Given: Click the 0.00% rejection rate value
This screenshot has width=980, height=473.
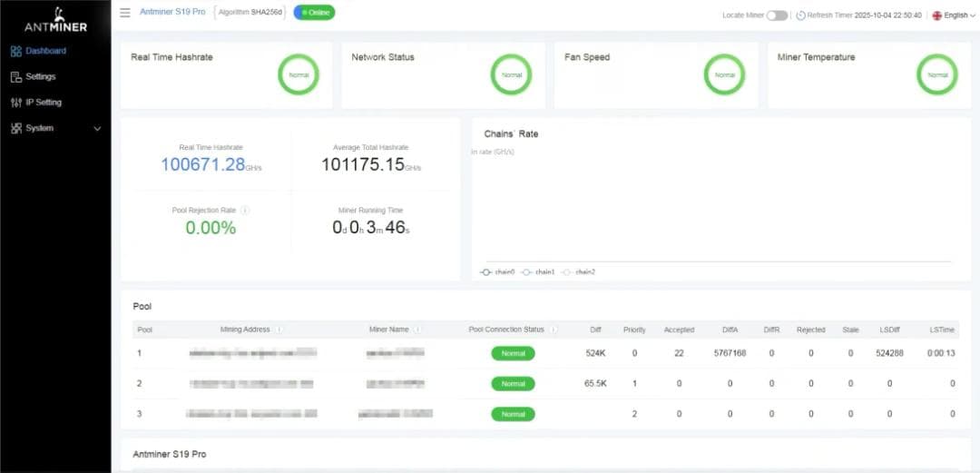Looking at the screenshot, I should tap(211, 228).
